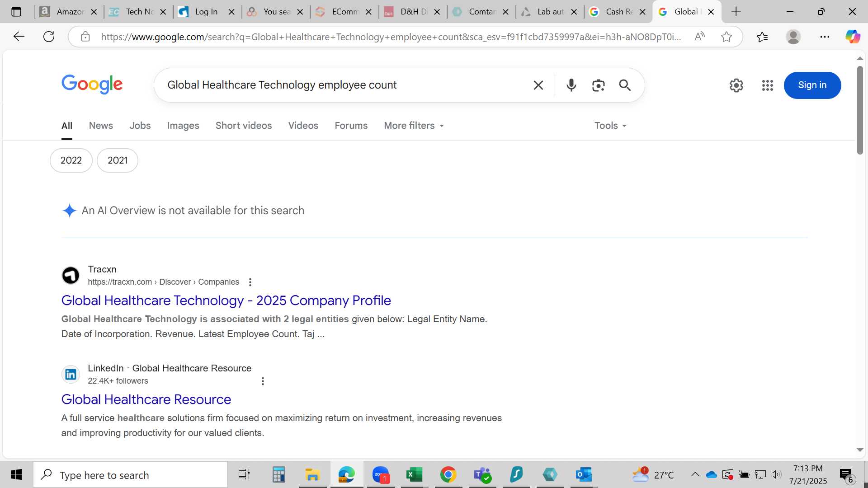The width and height of the screenshot is (868, 488).
Task: Open tab actions menu icon
Action: point(16,12)
